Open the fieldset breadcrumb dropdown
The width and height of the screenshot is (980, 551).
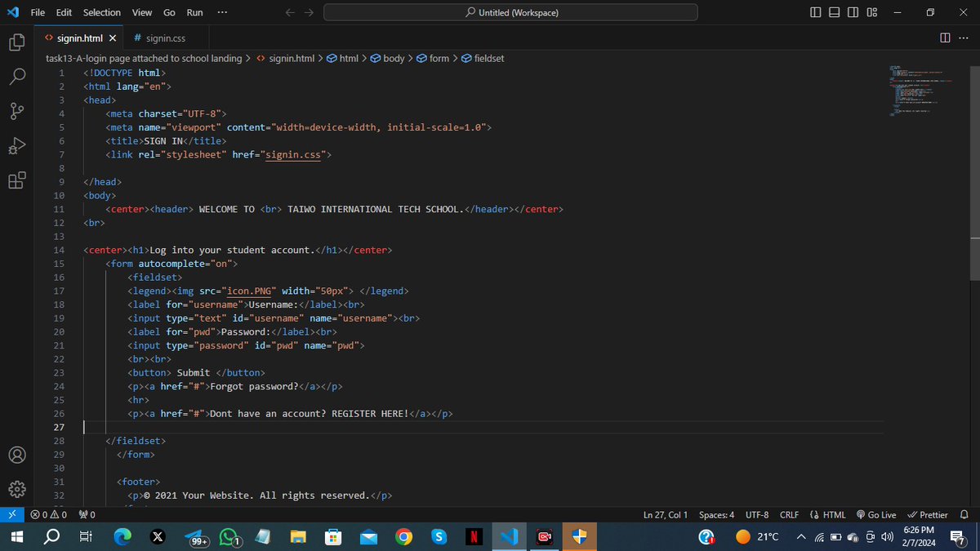click(x=482, y=58)
